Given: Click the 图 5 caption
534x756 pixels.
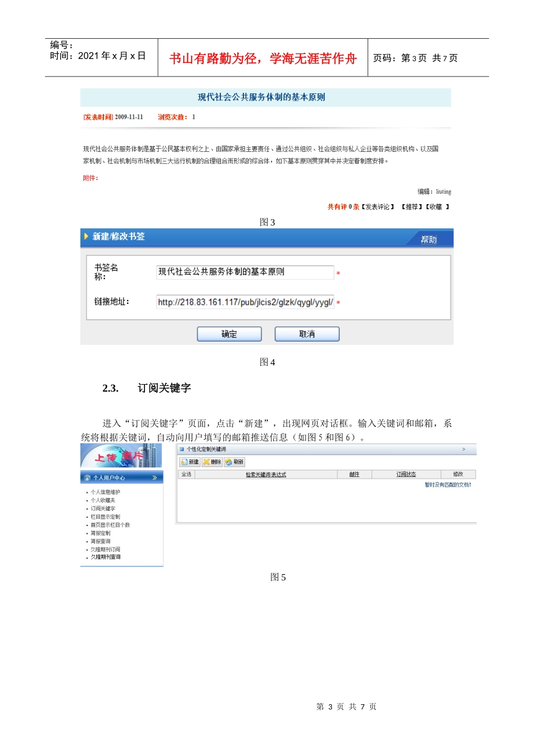Looking at the screenshot, I should pyautogui.click(x=278, y=577).
